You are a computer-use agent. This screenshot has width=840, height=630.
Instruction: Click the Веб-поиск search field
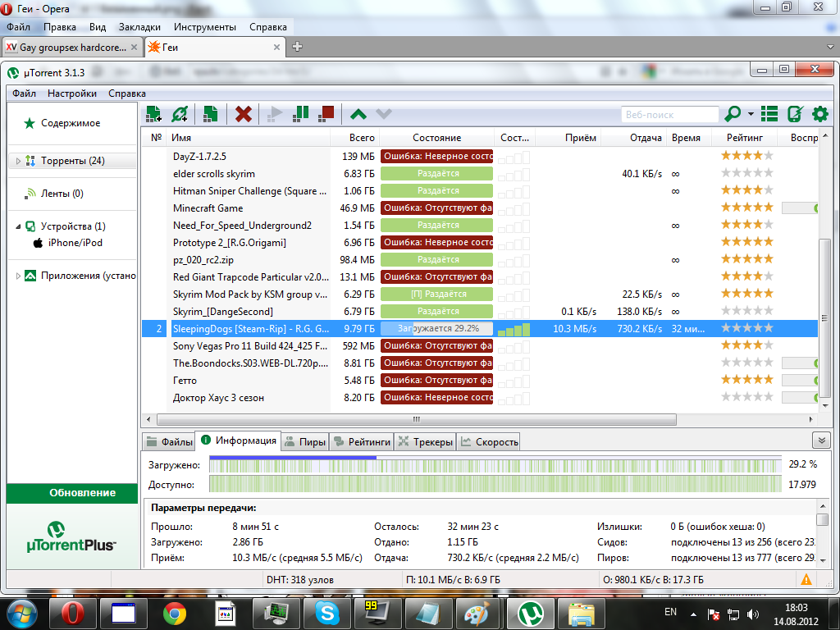pyautogui.click(x=670, y=114)
